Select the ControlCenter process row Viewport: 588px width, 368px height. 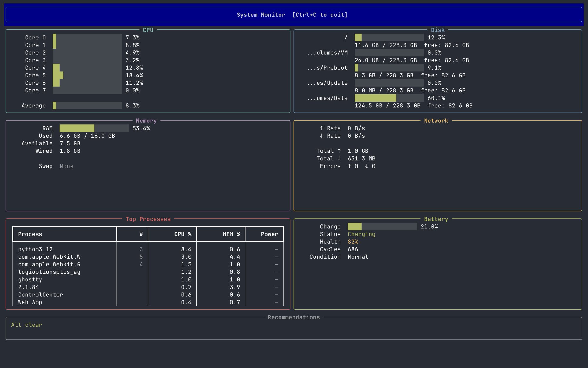tap(148, 295)
